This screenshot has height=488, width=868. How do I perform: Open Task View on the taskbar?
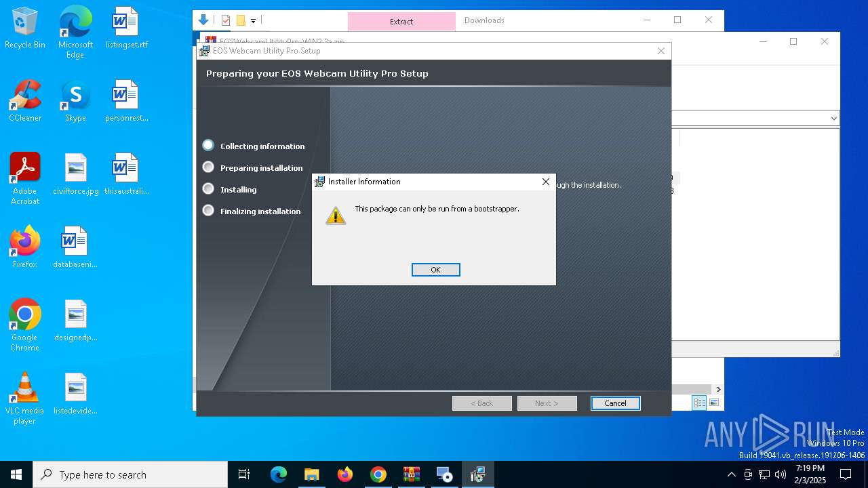(245, 474)
